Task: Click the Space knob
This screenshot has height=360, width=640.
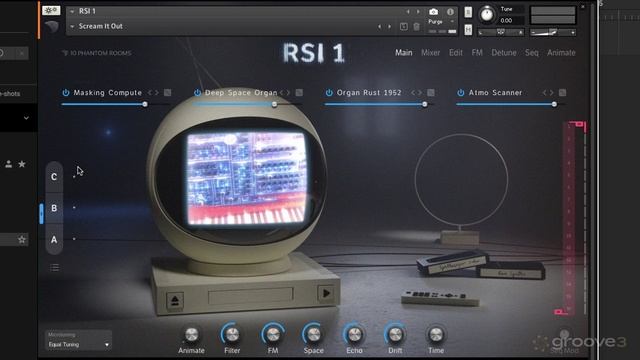Action: click(x=313, y=335)
